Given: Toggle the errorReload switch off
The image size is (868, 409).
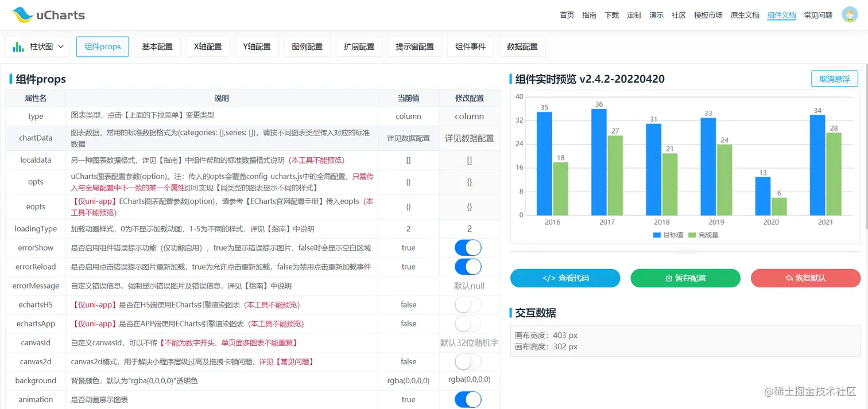Looking at the screenshot, I should click(x=468, y=267).
